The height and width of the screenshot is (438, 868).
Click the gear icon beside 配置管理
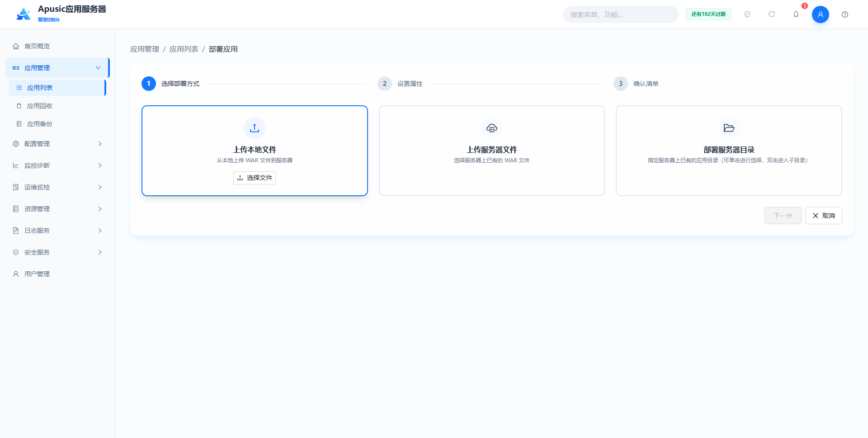(16, 144)
